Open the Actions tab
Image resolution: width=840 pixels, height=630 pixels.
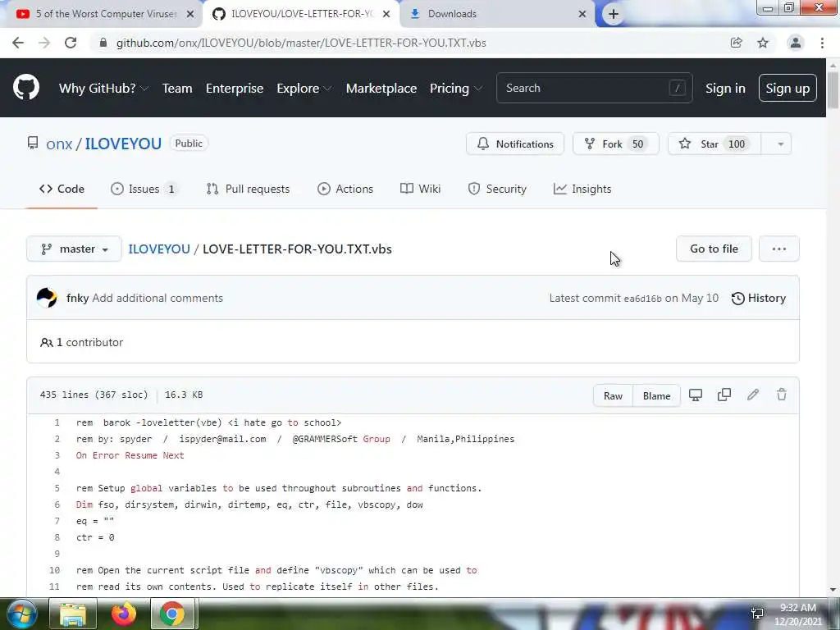(345, 189)
